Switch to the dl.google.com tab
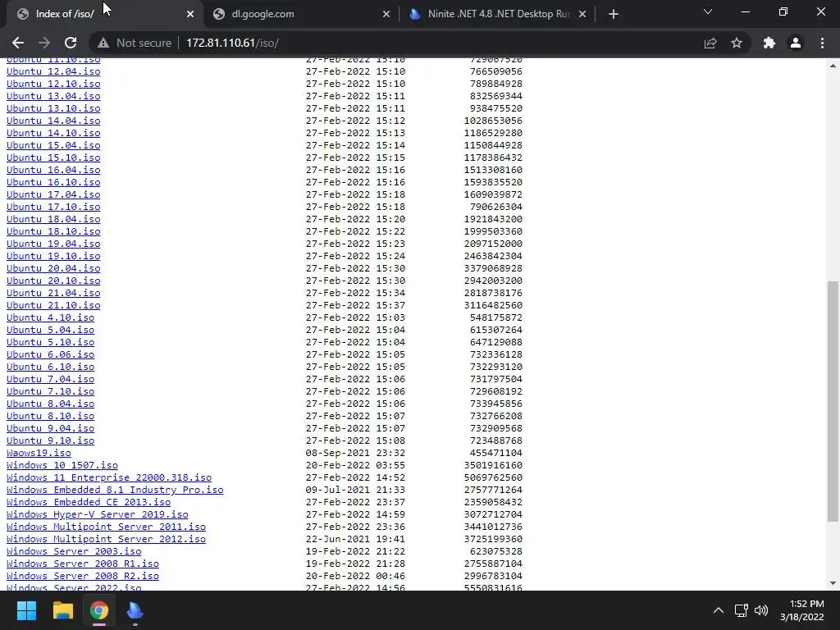This screenshot has height=630, width=840. (301, 14)
